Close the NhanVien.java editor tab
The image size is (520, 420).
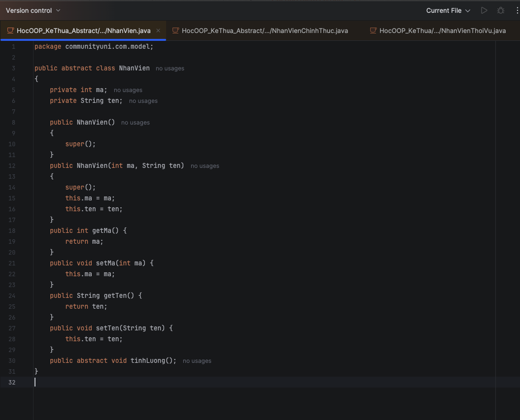[158, 31]
